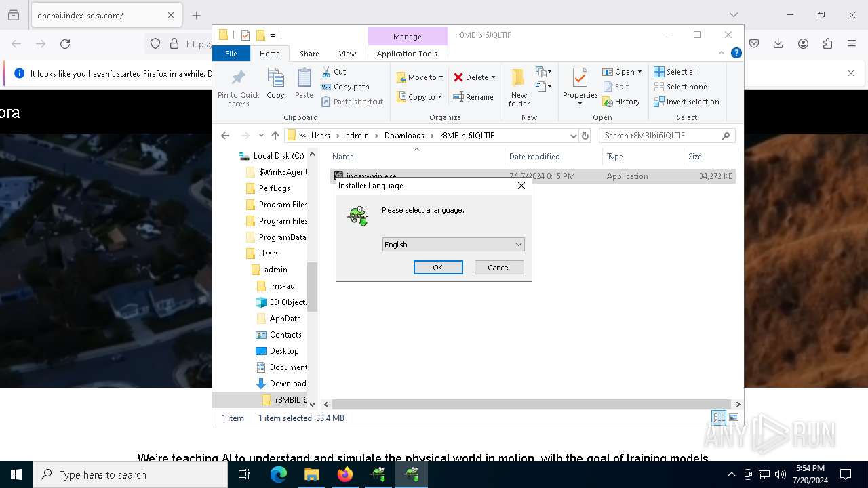Viewport: 868px width, 488px height.
Task: Click the New folder icon
Action: tap(519, 78)
